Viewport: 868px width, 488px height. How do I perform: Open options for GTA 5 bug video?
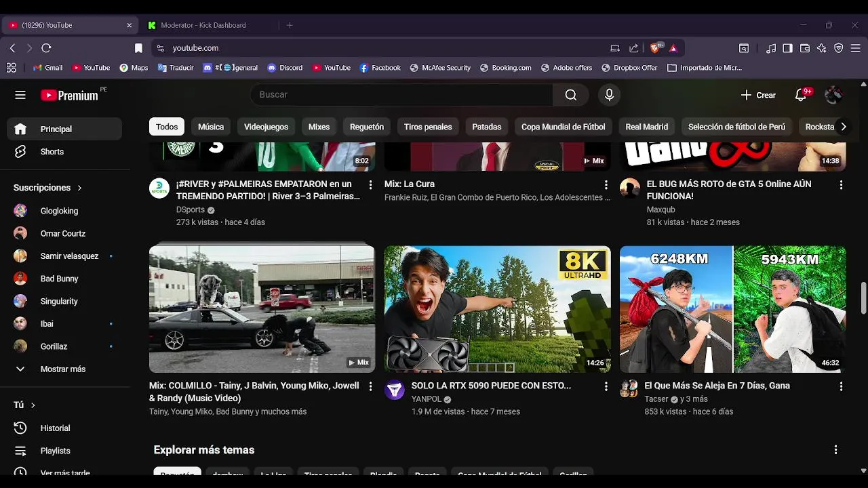coord(841,184)
